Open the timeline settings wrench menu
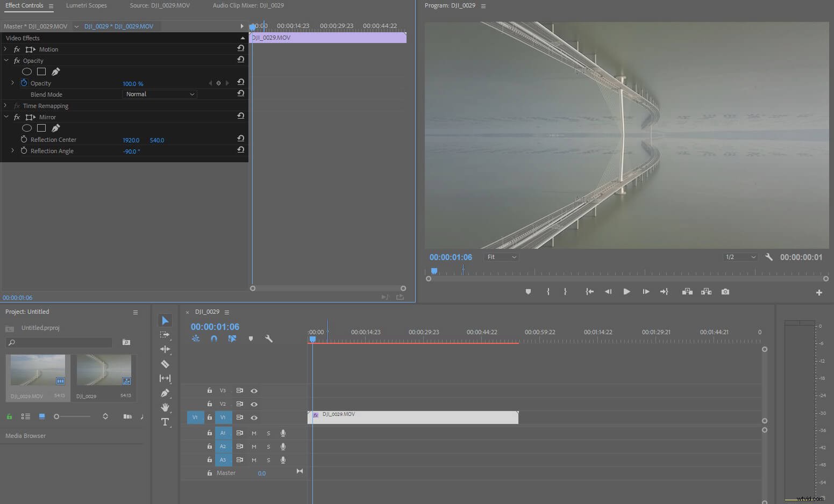This screenshot has width=834, height=504. (268, 339)
